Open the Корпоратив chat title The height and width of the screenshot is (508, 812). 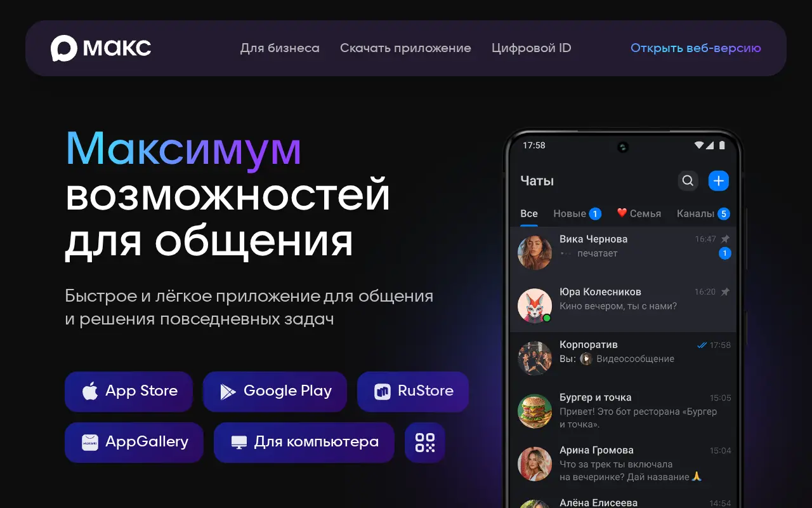pyautogui.click(x=589, y=345)
